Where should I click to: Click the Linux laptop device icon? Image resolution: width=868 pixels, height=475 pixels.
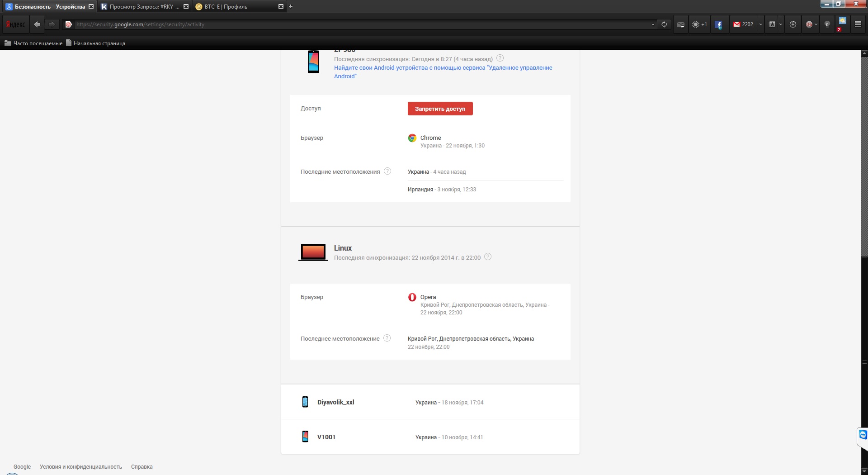(x=313, y=252)
